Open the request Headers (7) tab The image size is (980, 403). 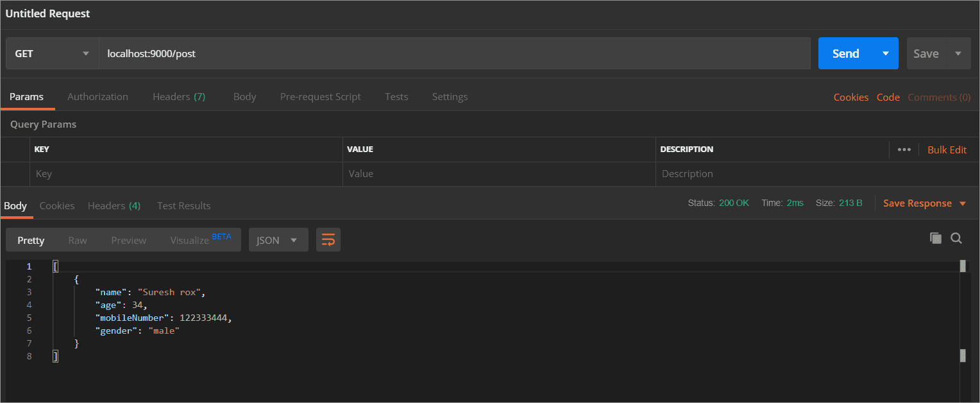tap(178, 97)
